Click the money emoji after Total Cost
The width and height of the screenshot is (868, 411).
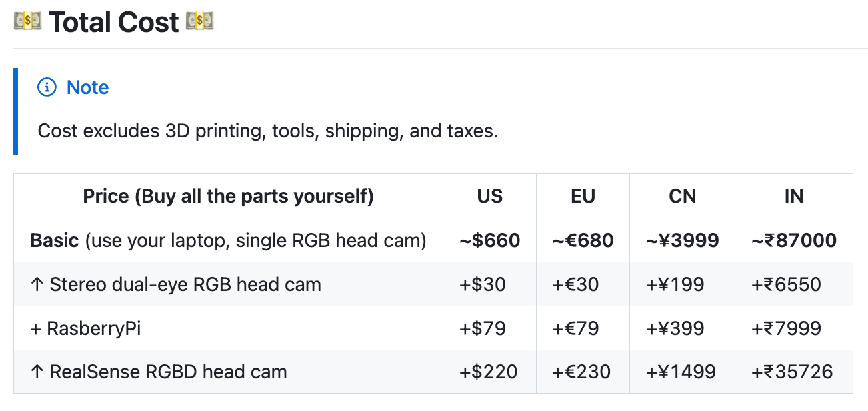[x=199, y=22]
